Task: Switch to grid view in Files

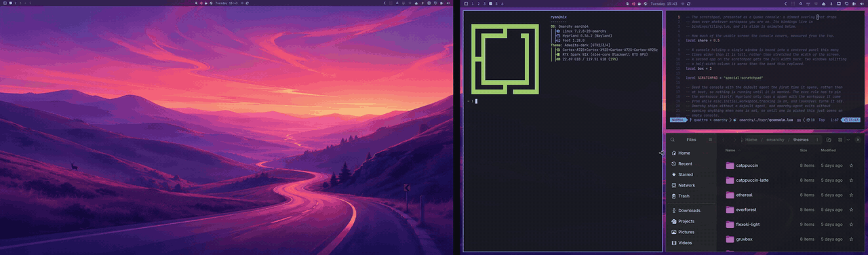Action: point(840,140)
